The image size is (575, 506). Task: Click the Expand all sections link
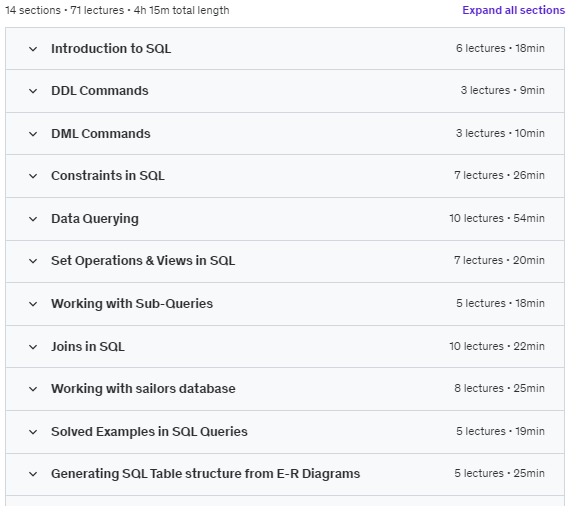[x=513, y=10]
